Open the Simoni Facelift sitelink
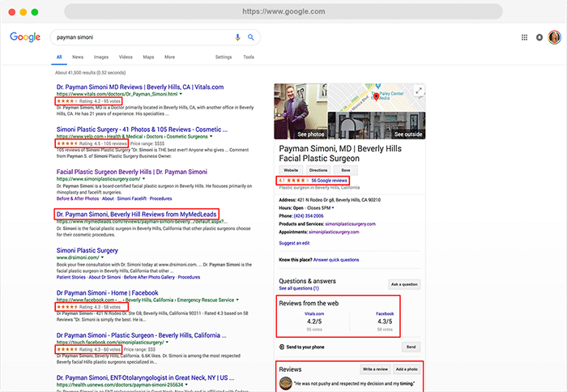 coord(131,198)
